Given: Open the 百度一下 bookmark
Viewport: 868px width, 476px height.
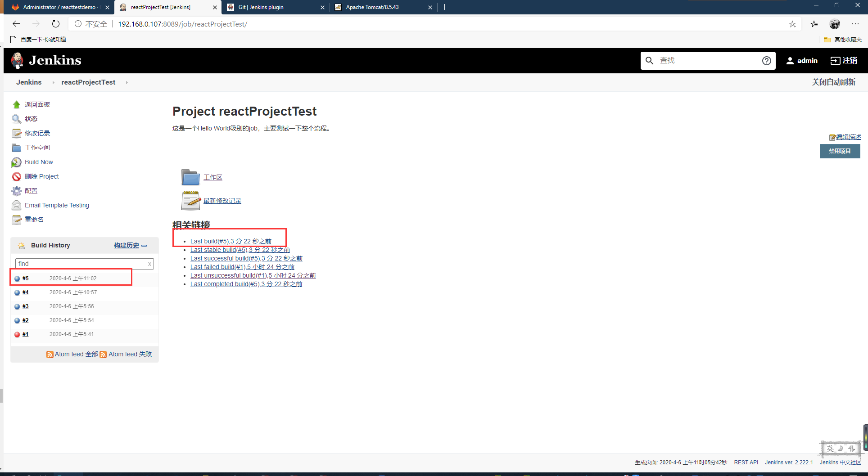Looking at the screenshot, I should click(x=38, y=40).
